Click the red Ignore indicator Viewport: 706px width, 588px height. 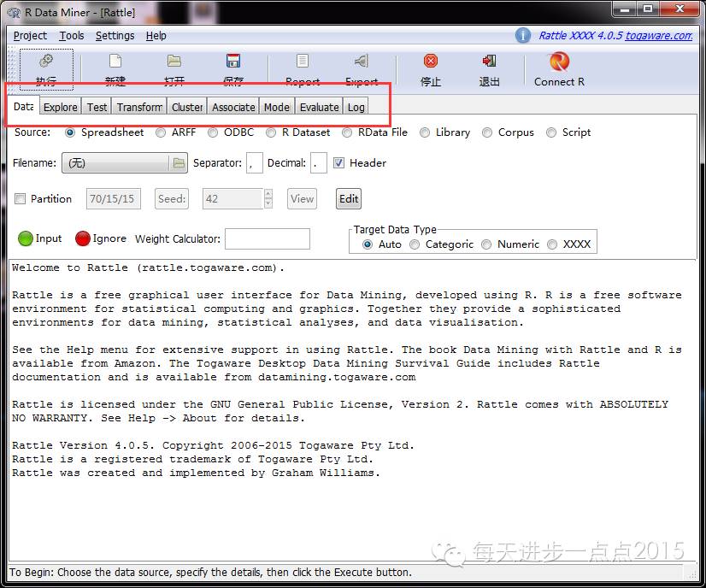[83, 238]
